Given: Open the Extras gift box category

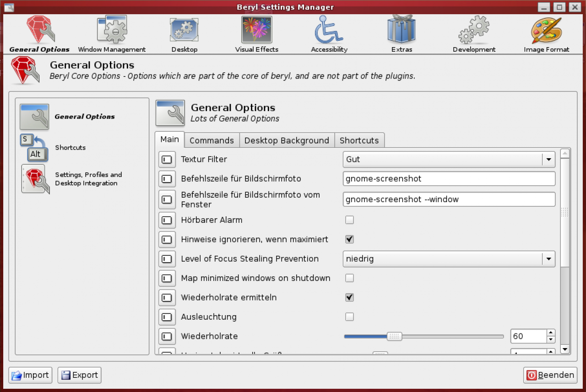Looking at the screenshot, I should (x=402, y=34).
